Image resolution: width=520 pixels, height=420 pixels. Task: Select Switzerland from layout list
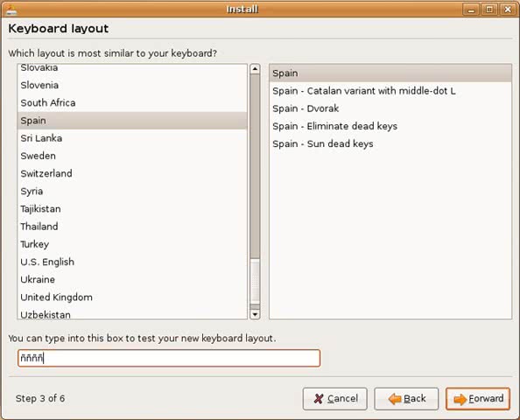coord(132,173)
